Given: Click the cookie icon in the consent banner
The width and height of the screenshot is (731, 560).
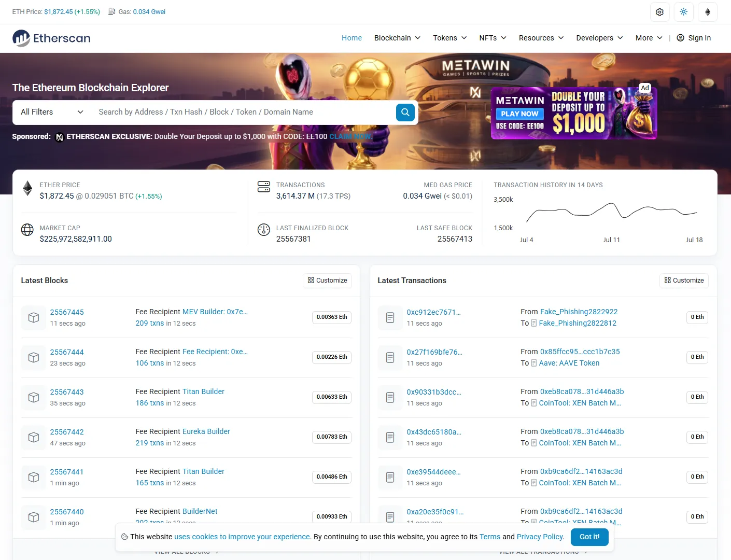Looking at the screenshot, I should click(x=124, y=537).
